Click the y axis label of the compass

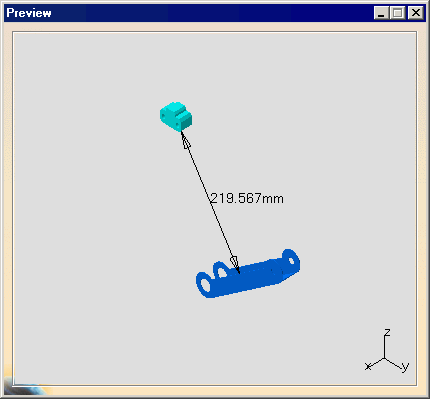click(x=405, y=366)
